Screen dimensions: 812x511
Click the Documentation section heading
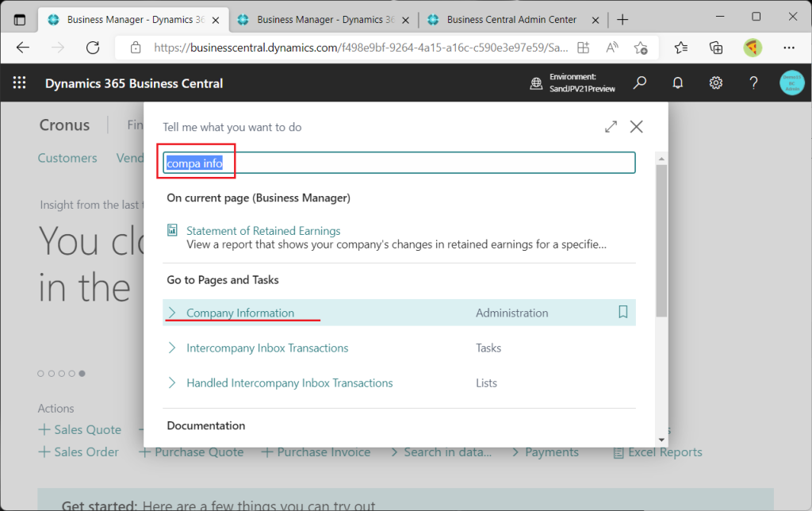(x=206, y=425)
